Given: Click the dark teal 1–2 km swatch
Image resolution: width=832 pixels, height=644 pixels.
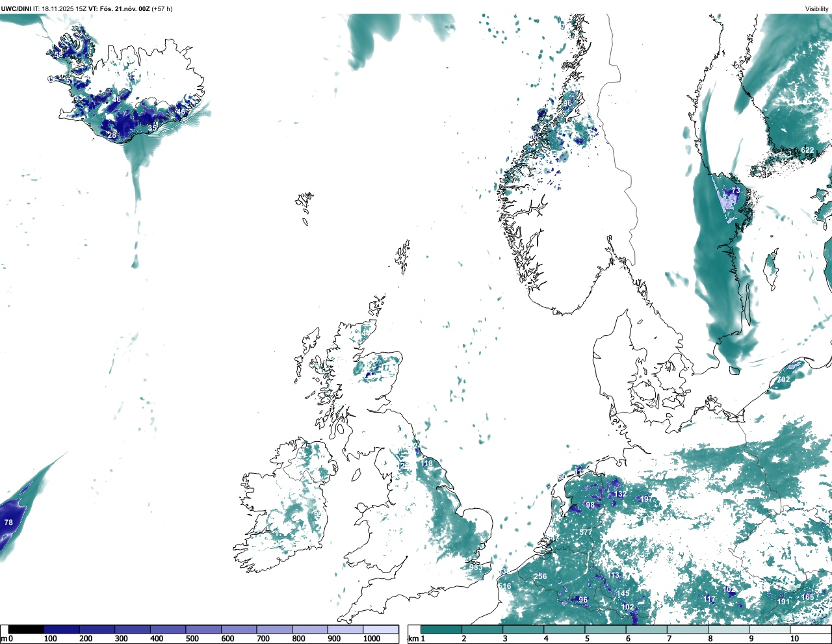Looking at the screenshot, I should click(x=441, y=629).
